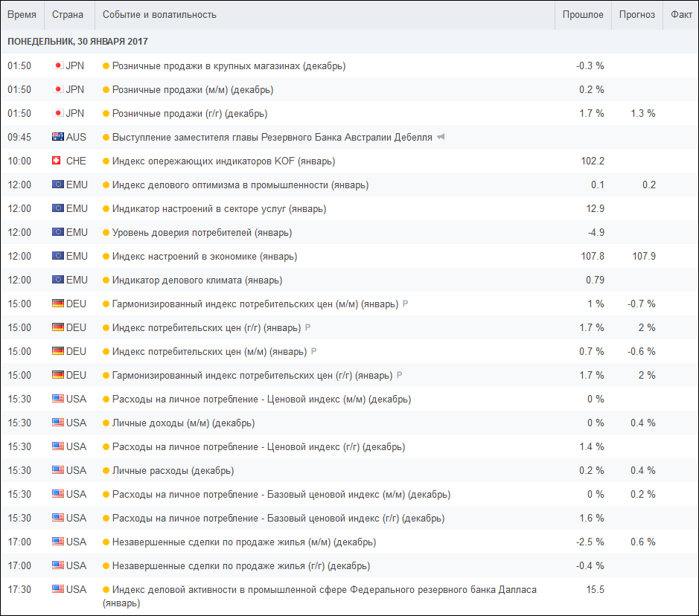The image size is (699, 616).
Task: Click the P marker after Гармонизированный индекс (г/г)
Action: click(400, 375)
